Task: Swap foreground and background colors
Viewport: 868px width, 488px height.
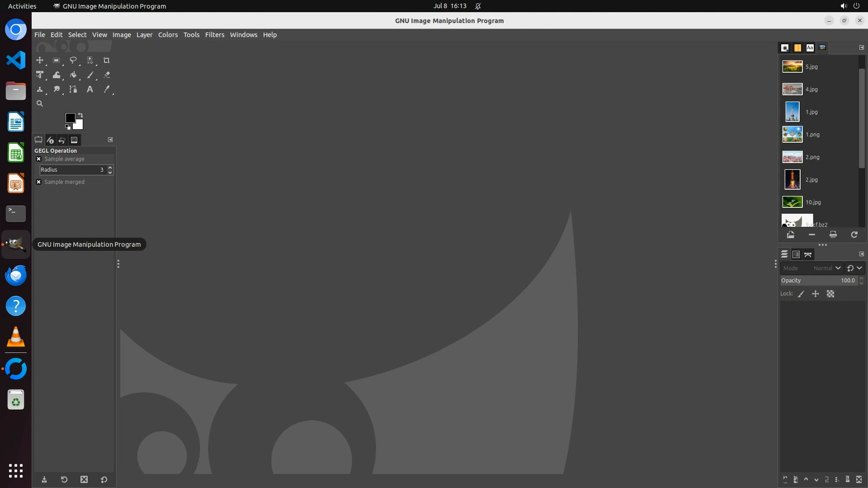Action: [x=80, y=115]
